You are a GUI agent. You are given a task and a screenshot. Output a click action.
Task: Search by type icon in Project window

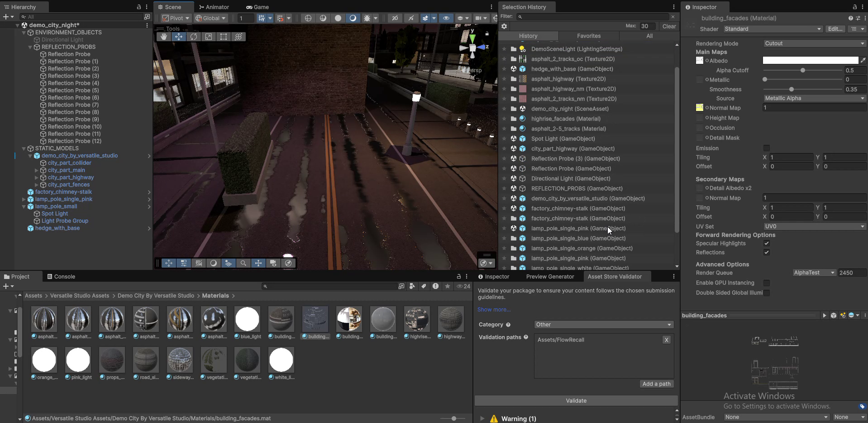(x=412, y=286)
